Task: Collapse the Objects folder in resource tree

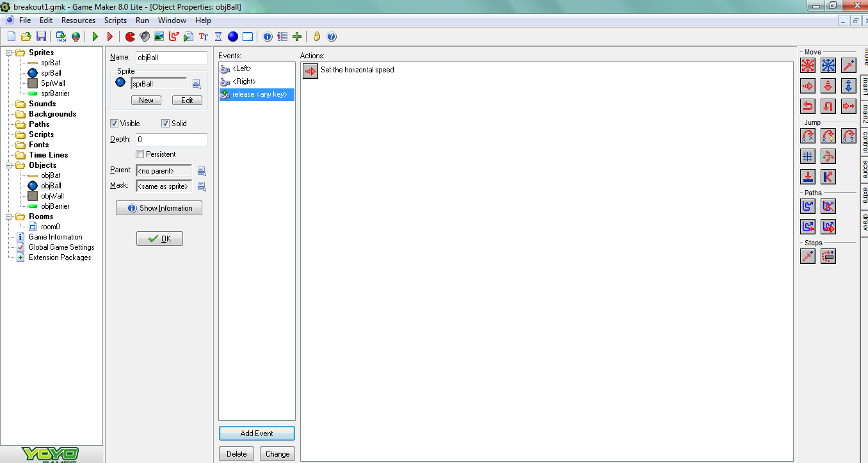Action: 10,165
